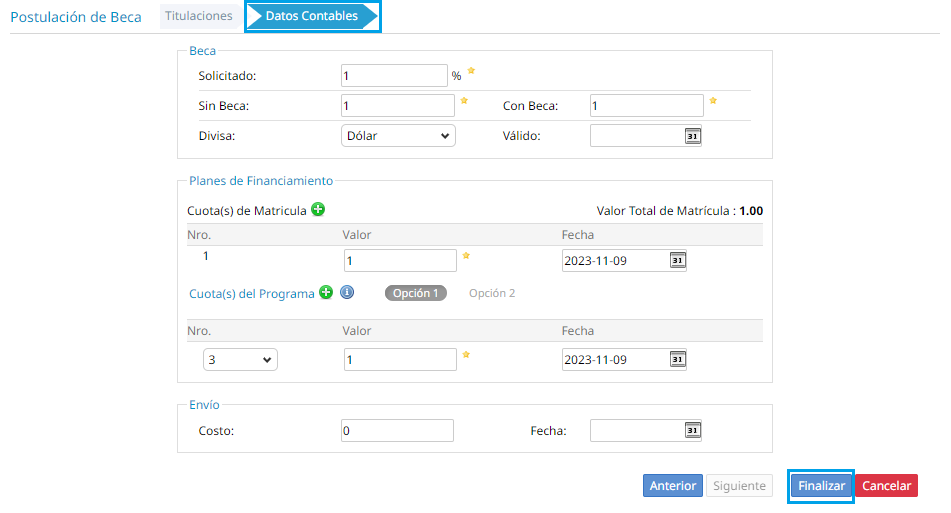Image resolution: width=951 pixels, height=513 pixels.
Task: Open calendar picker for Válido date
Action: pyautogui.click(x=692, y=136)
